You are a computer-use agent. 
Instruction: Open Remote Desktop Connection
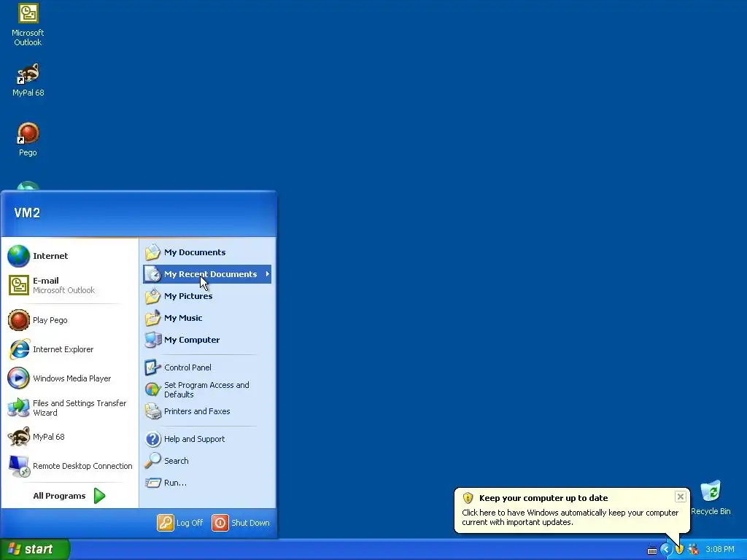point(69,466)
